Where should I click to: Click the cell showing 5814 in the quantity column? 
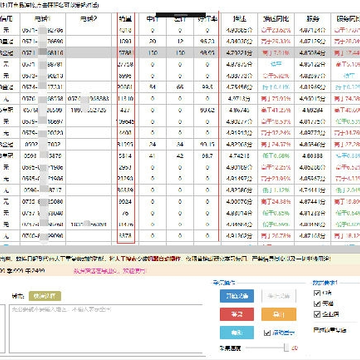tap(126, 156)
